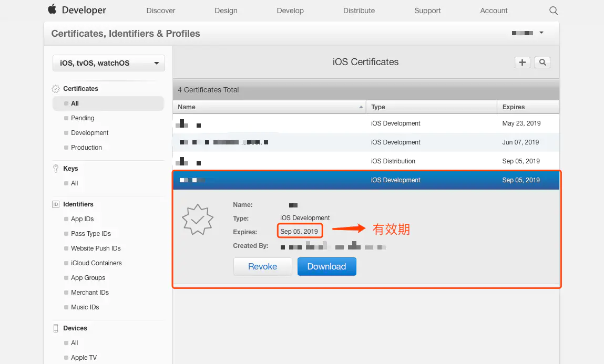Open App IDs under Identifiers
604x364 pixels.
(x=82, y=219)
